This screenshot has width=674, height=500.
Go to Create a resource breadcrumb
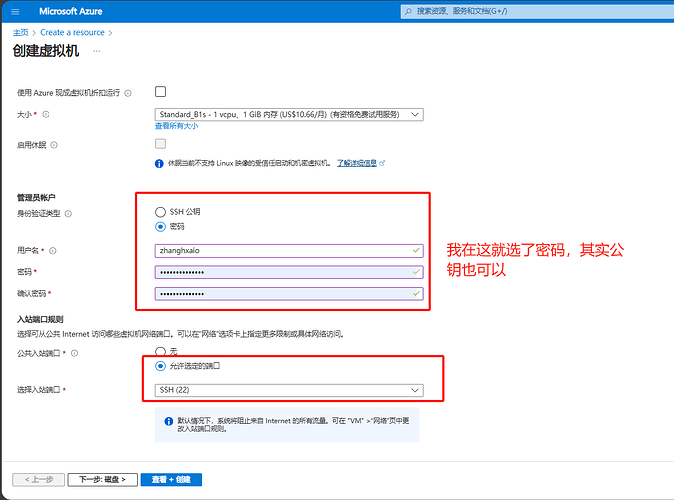tap(72, 33)
